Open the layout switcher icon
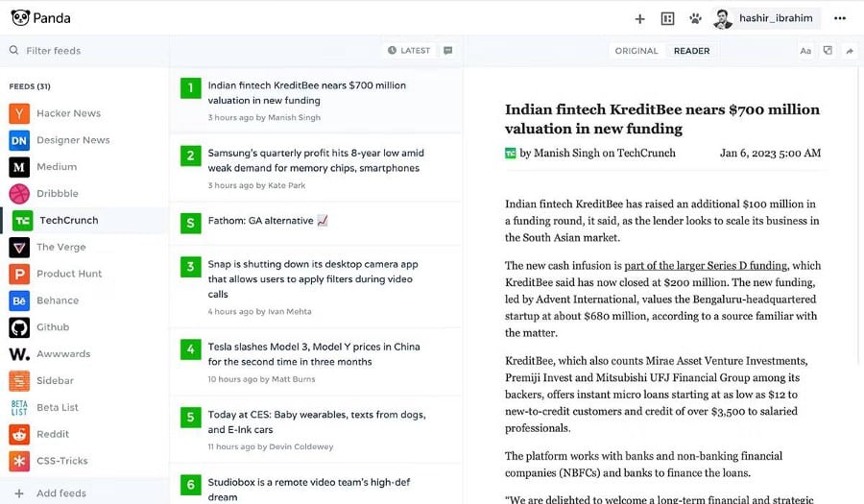The width and height of the screenshot is (864, 504). coord(667,19)
